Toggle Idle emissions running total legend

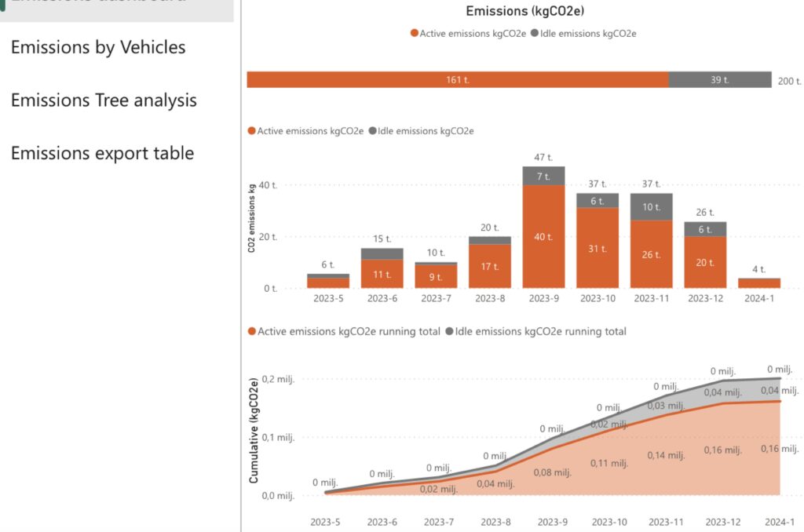535,332
